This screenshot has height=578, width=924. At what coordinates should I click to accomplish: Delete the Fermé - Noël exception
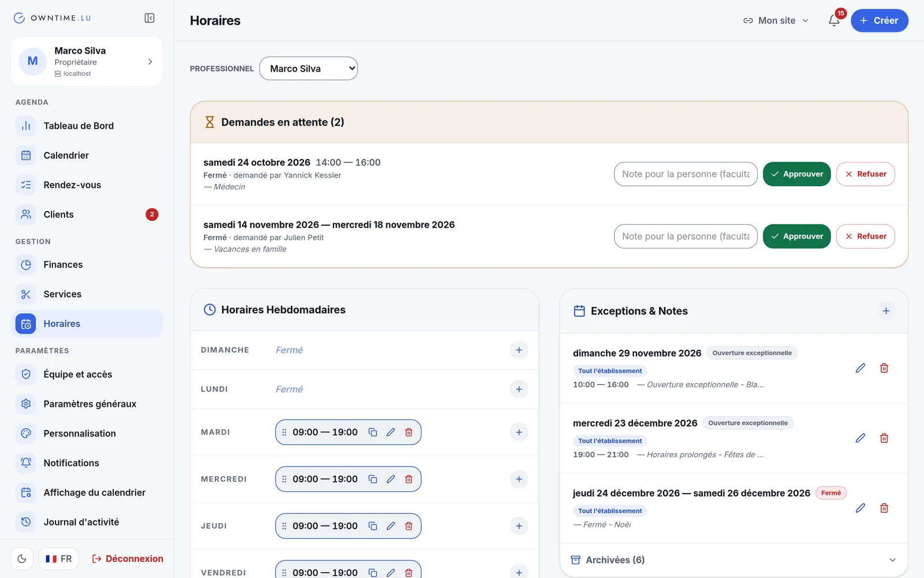(884, 508)
